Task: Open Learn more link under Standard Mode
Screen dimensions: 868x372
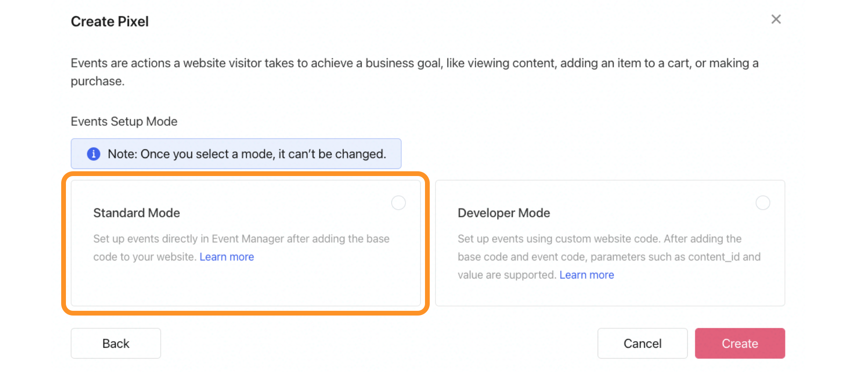Action: coord(227,257)
